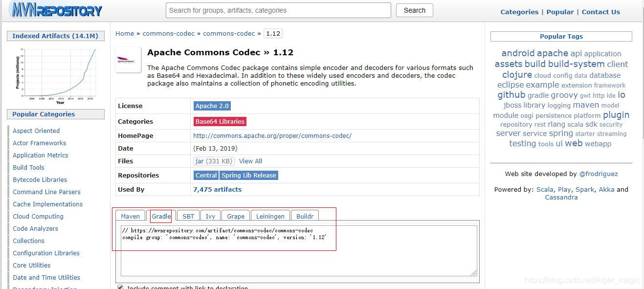Open Command Line Parsers category
The width and height of the screenshot is (644, 289).
[x=46, y=192]
